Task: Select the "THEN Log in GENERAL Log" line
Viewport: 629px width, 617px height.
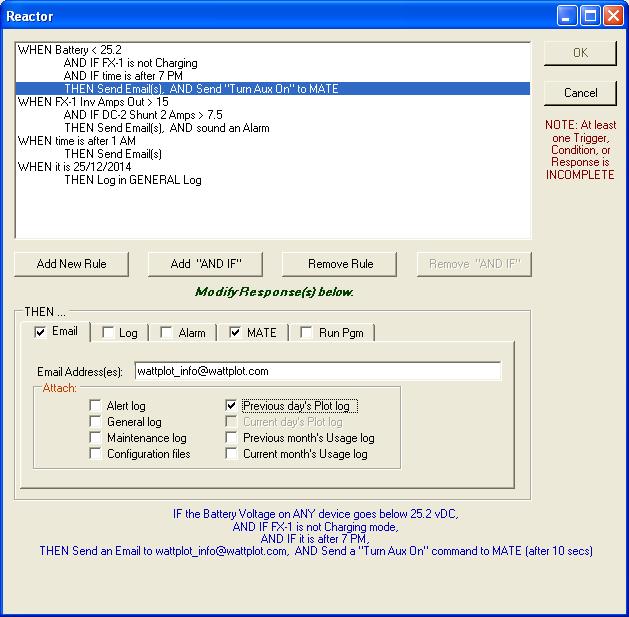Action: tap(132, 180)
